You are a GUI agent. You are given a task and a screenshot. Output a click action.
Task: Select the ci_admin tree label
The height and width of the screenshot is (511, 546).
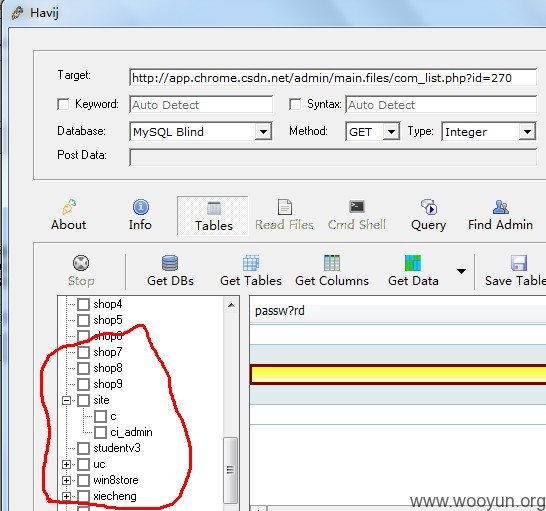pos(131,432)
